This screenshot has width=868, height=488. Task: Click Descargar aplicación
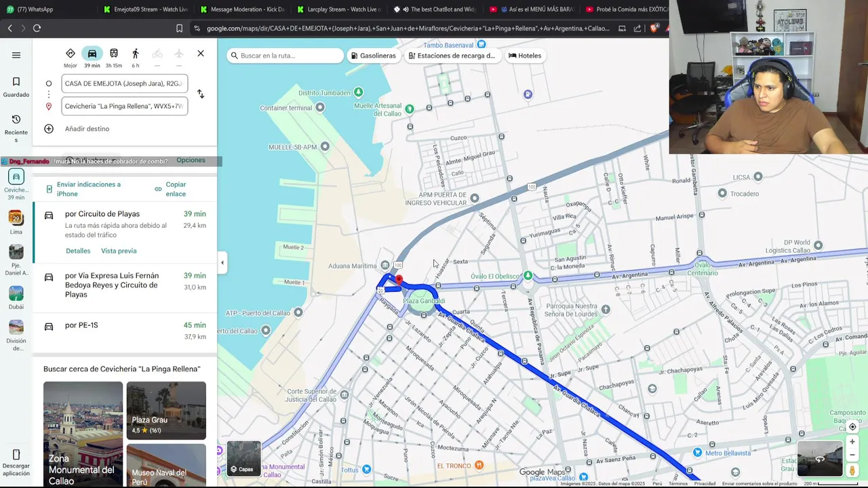pos(16,463)
